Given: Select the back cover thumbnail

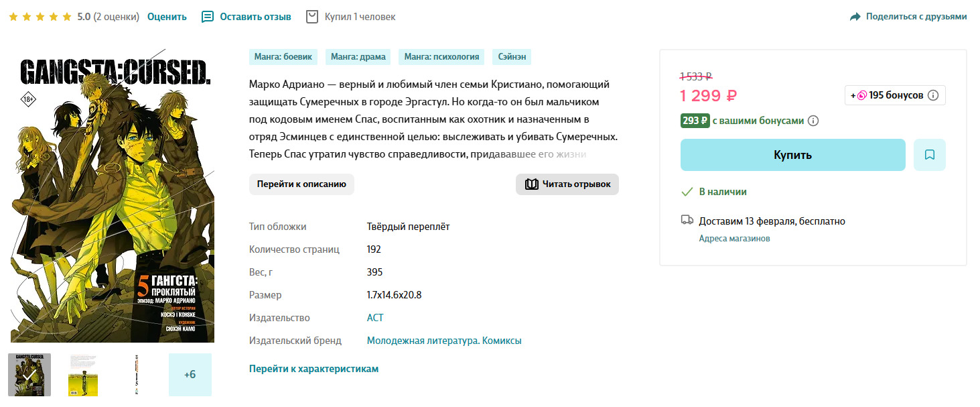Looking at the screenshot, I should click(83, 374).
